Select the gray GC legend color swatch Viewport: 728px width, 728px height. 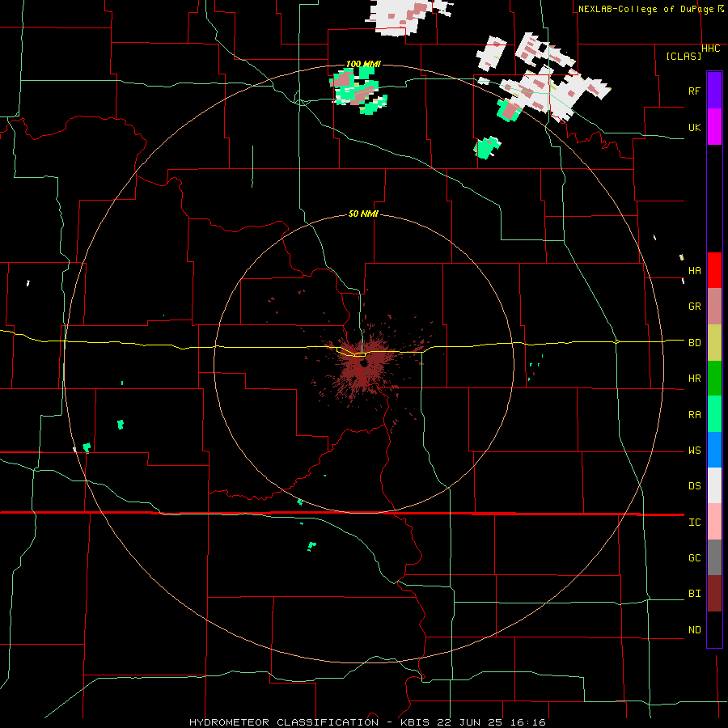(714, 557)
